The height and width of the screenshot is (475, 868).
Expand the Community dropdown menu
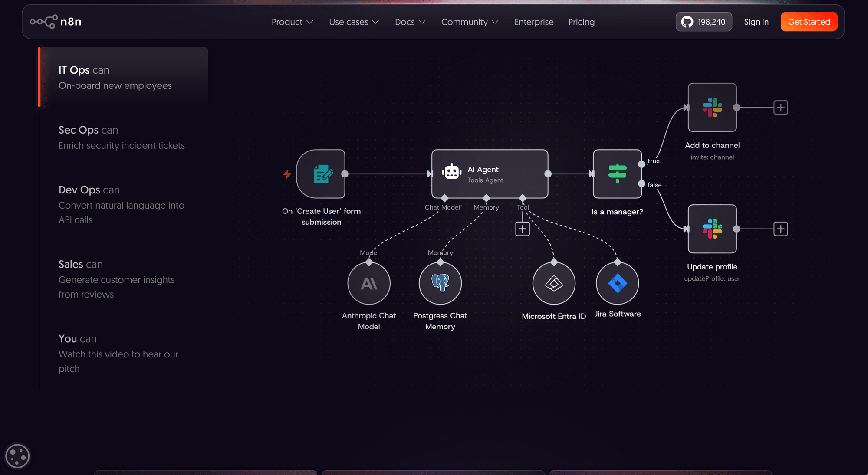[470, 22]
